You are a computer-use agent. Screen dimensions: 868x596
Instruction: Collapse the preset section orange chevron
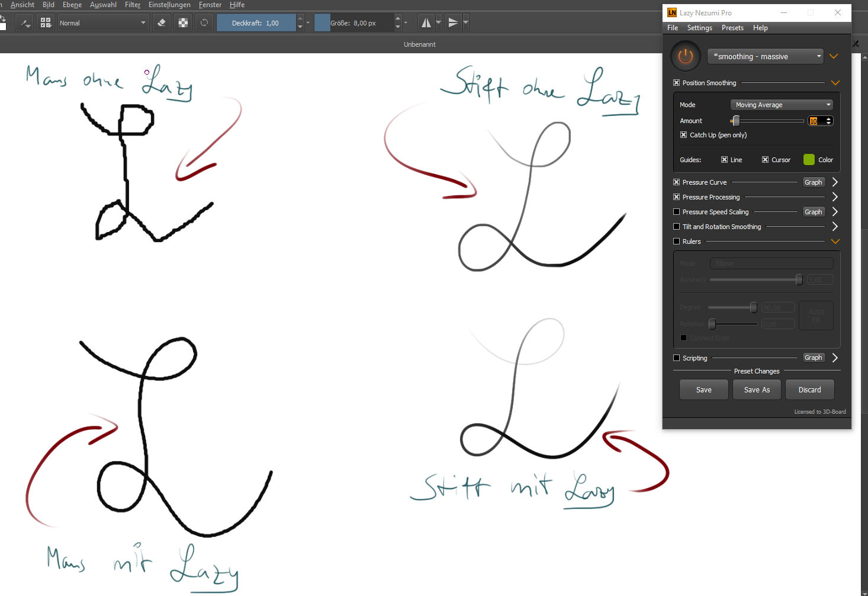point(834,56)
